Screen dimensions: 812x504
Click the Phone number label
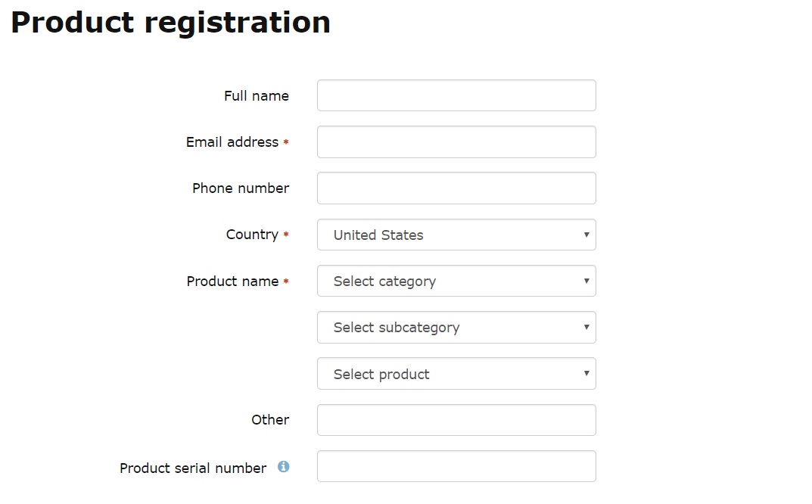241,188
